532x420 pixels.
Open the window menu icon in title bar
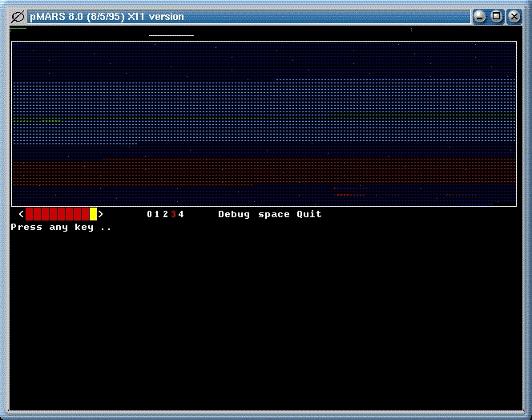point(17,16)
